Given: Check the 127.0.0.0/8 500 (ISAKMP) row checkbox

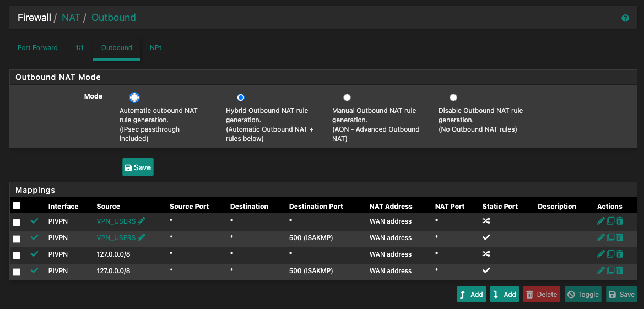Looking at the screenshot, I should (x=17, y=272).
